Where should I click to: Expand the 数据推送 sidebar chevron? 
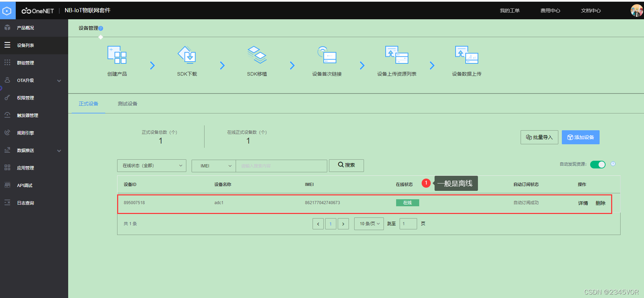pyautogui.click(x=59, y=151)
